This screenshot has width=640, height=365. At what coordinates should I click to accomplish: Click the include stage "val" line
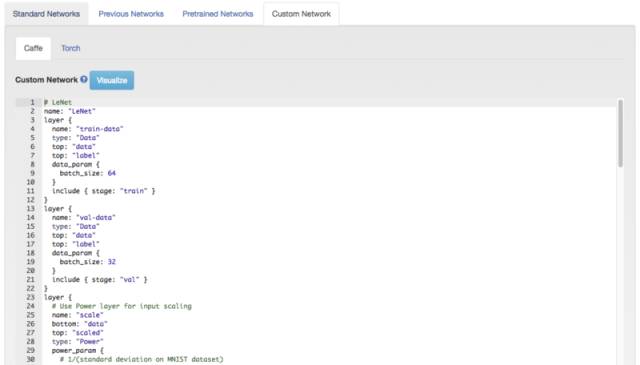tap(100, 280)
